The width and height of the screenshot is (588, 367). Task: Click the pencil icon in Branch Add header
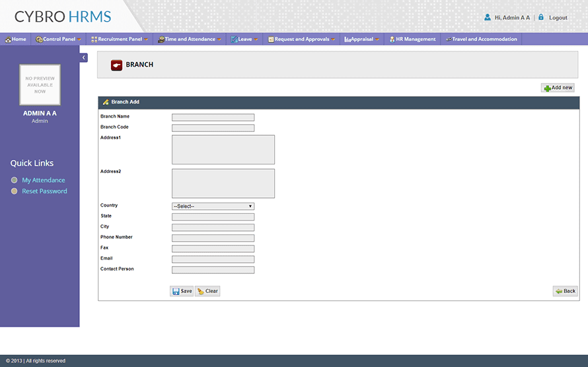(106, 102)
